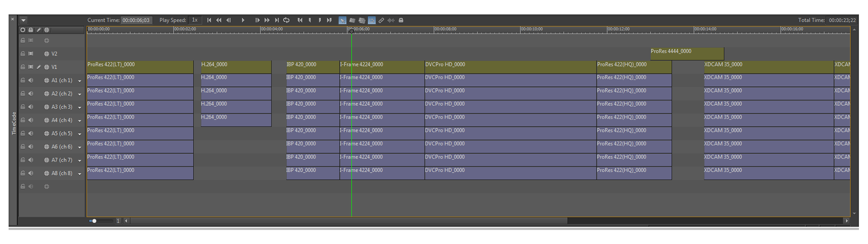Viewport: 868px width, 244px height.
Task: Toggle the snapping magnet button
Action: pyautogui.click(x=372, y=20)
